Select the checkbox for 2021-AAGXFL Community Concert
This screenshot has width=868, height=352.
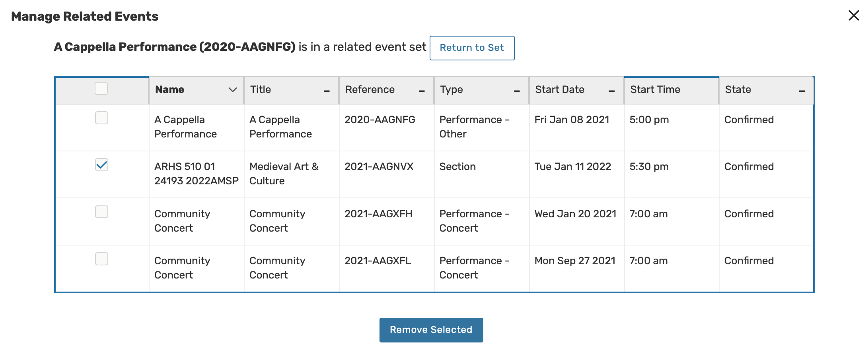(101, 259)
